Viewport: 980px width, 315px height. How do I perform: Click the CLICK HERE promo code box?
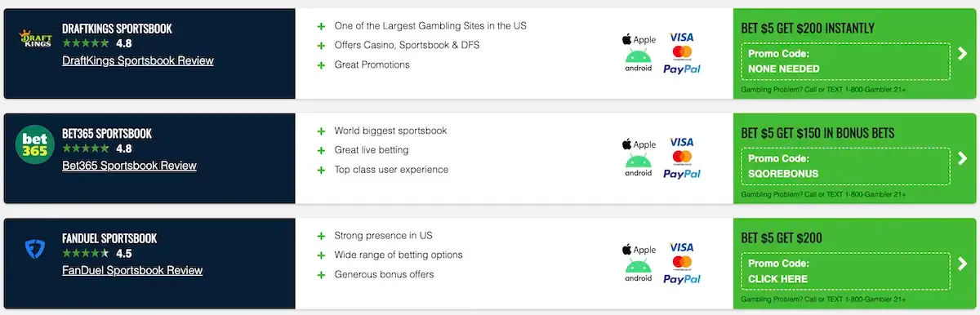pos(846,271)
